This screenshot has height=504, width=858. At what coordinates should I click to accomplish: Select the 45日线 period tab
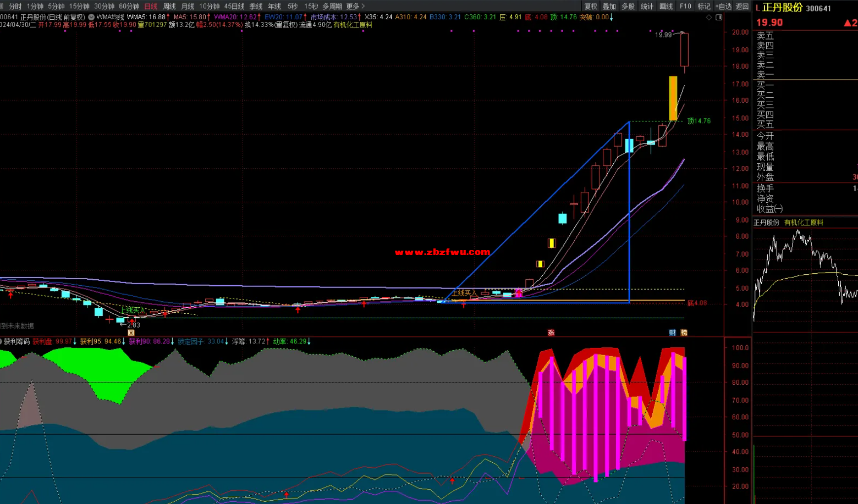[x=234, y=6]
